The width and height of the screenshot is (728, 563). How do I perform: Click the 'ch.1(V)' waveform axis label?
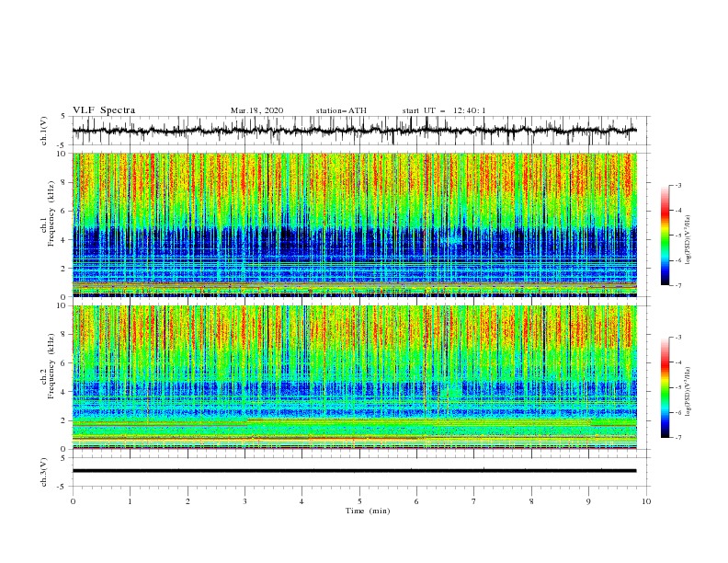tap(44, 131)
